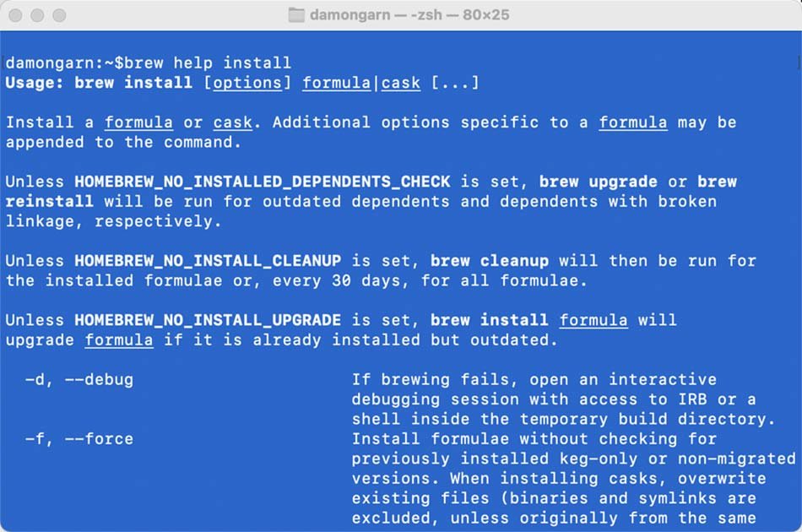Click 'formula' in 'Install a formula' sentence
This screenshot has height=532, width=802.
(138, 122)
